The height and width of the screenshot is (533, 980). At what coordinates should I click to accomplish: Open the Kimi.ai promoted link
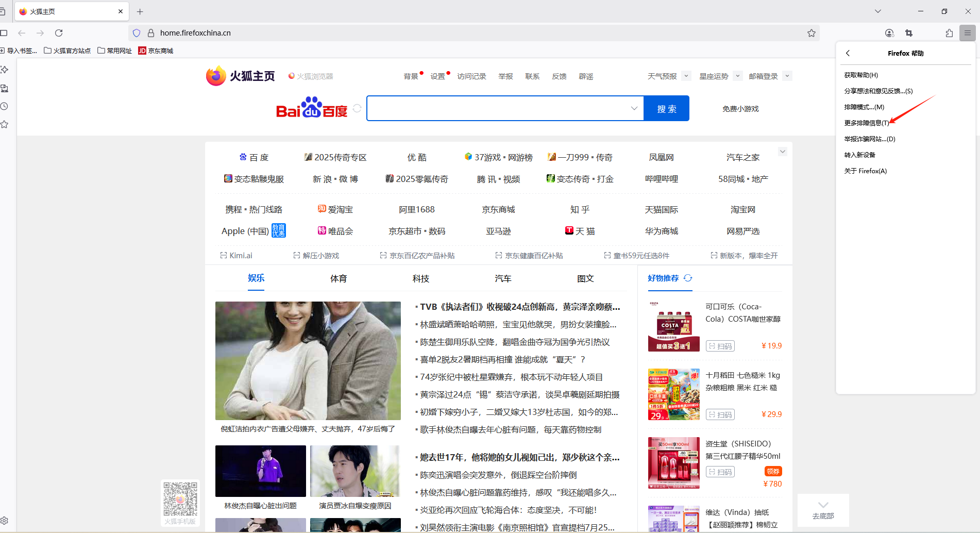pyautogui.click(x=236, y=255)
